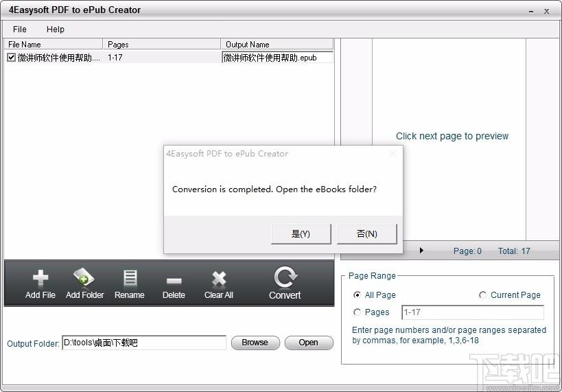Select the All Page radio option

click(357, 295)
